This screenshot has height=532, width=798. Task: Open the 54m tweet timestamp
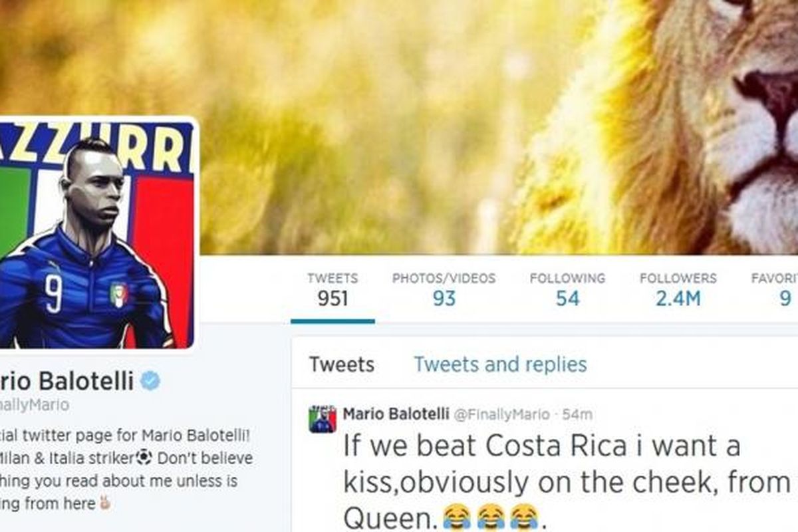point(577,415)
